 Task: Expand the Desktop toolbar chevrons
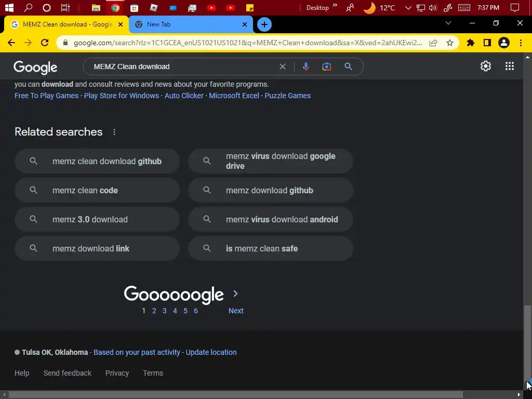(335, 5)
